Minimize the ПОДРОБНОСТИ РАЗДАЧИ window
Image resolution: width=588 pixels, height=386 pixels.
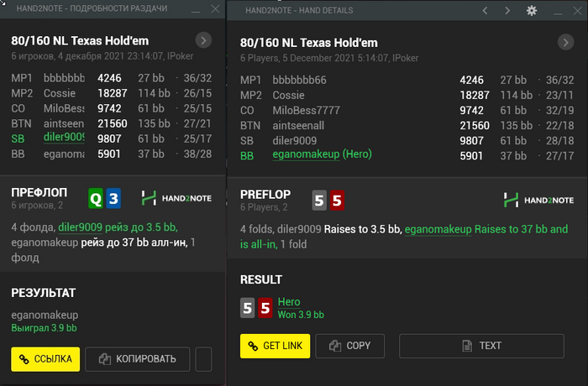pos(196,10)
